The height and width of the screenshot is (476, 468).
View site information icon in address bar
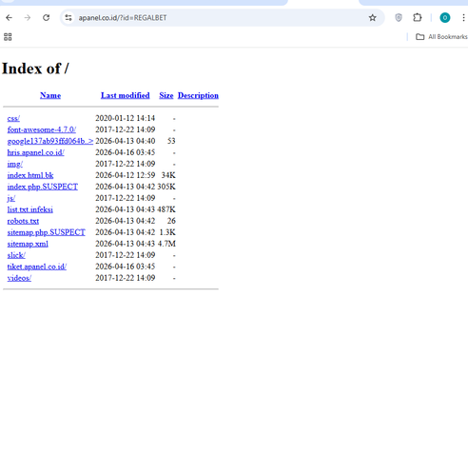[x=68, y=18]
